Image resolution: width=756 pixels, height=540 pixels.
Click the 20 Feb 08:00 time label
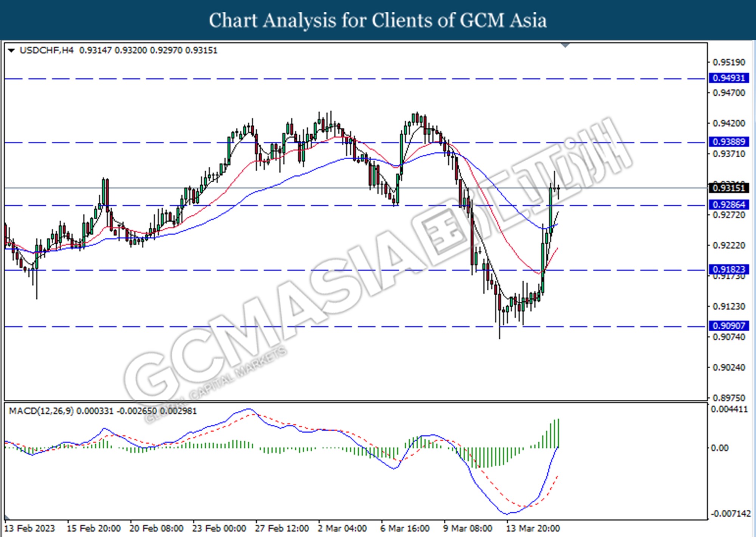156,529
